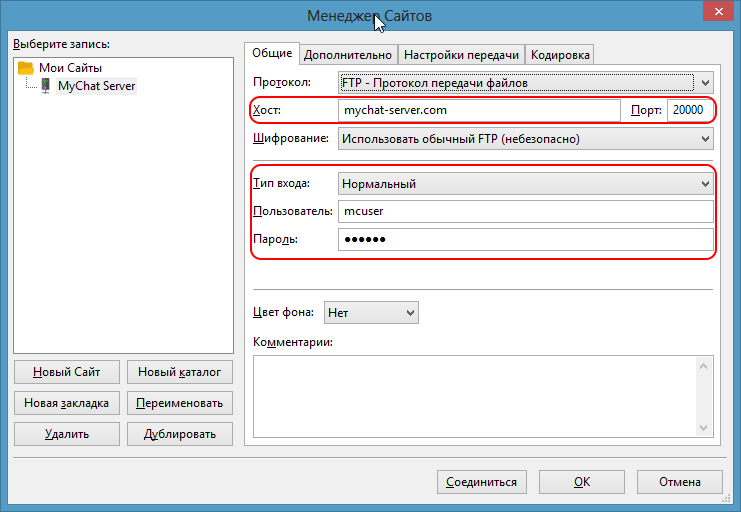The image size is (741, 512).
Task: Click the Переименовать button
Action: [180, 403]
